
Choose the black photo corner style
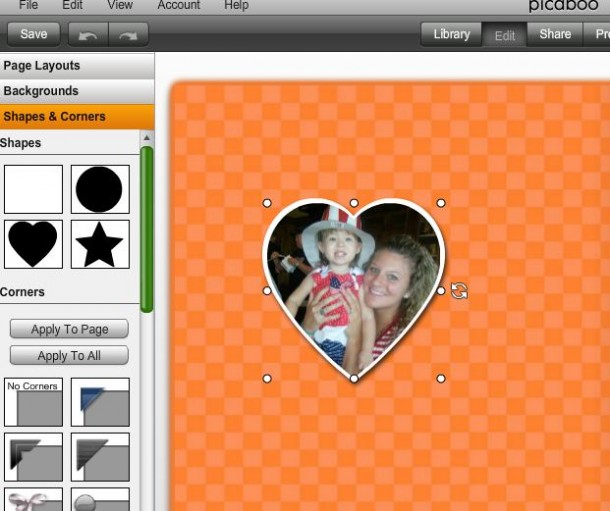click(x=33, y=457)
